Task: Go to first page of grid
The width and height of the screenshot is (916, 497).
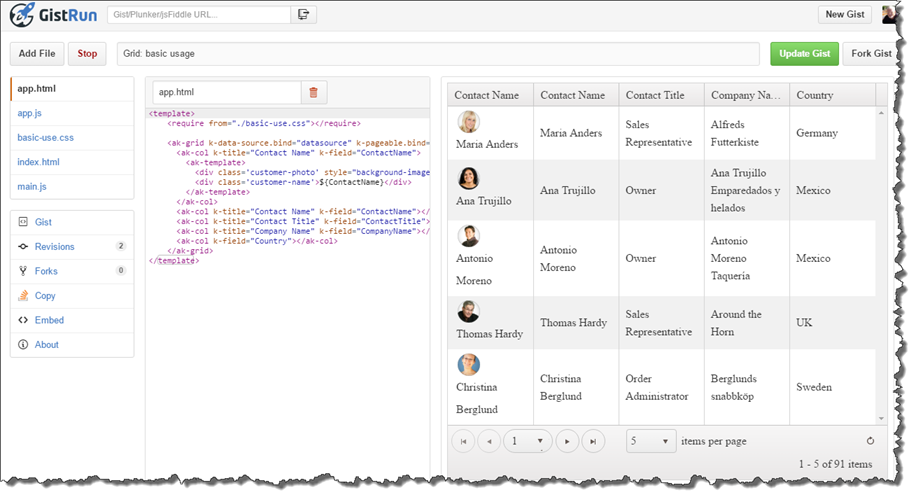Action: tap(464, 441)
